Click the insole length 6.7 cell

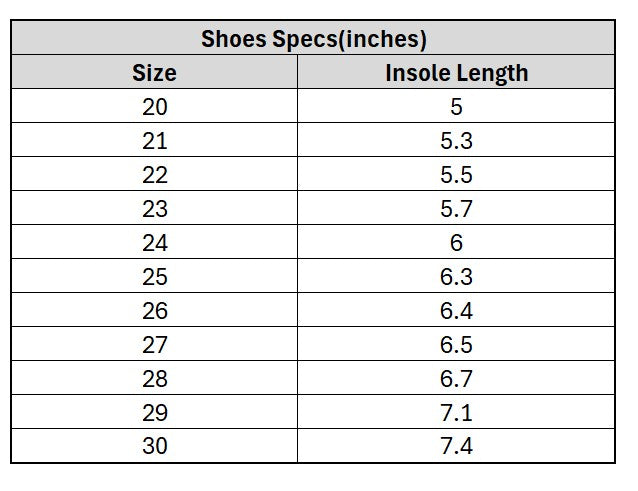click(456, 379)
